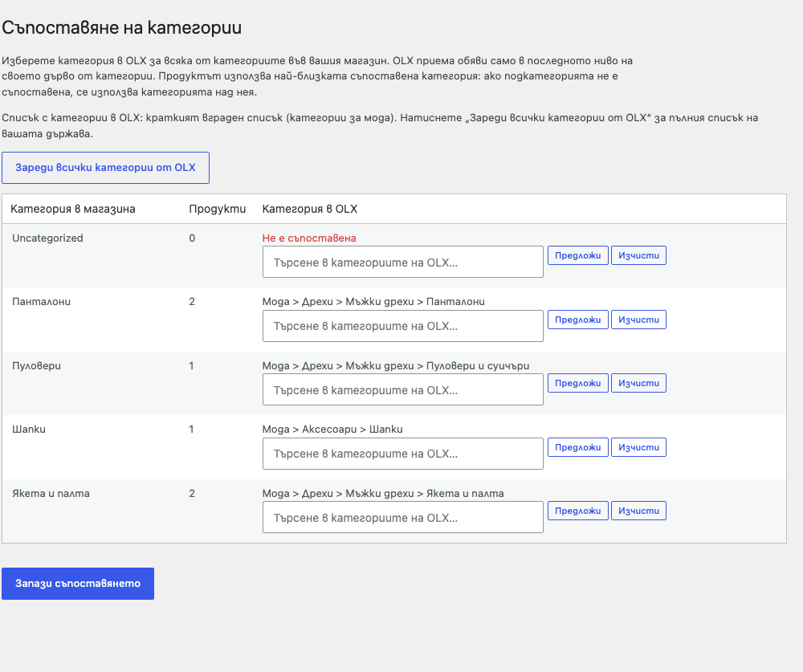Click 'Предложи' in the Панталони row
The image size is (803, 672).
click(x=577, y=320)
